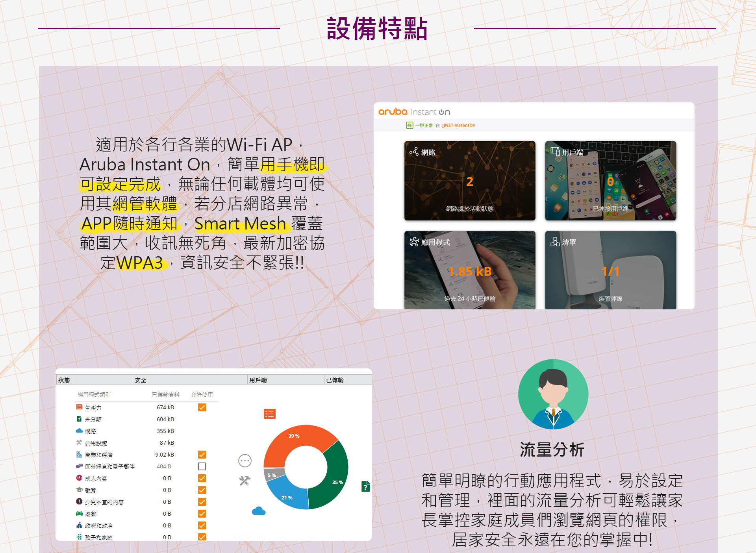Click the circled ellipsis icon left of chart
This screenshot has width=756, height=553.
(x=245, y=461)
